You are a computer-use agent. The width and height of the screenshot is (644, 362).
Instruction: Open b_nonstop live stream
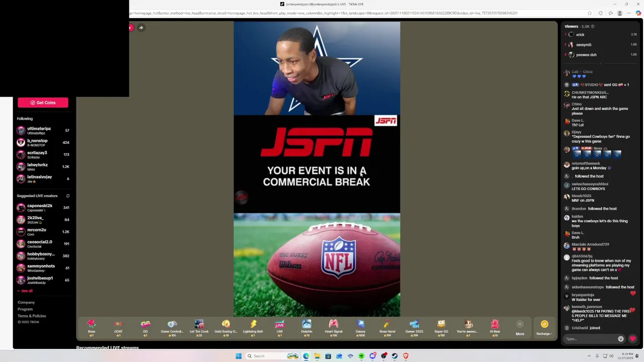[43, 143]
